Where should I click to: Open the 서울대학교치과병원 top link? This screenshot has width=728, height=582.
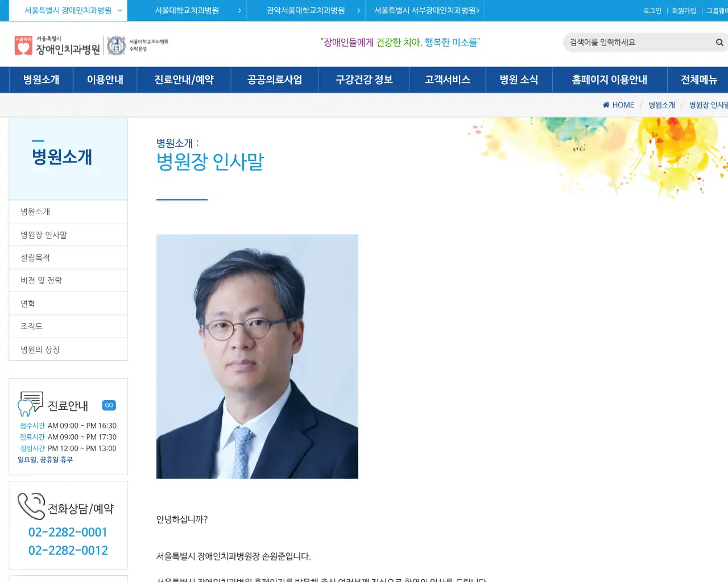click(x=187, y=10)
